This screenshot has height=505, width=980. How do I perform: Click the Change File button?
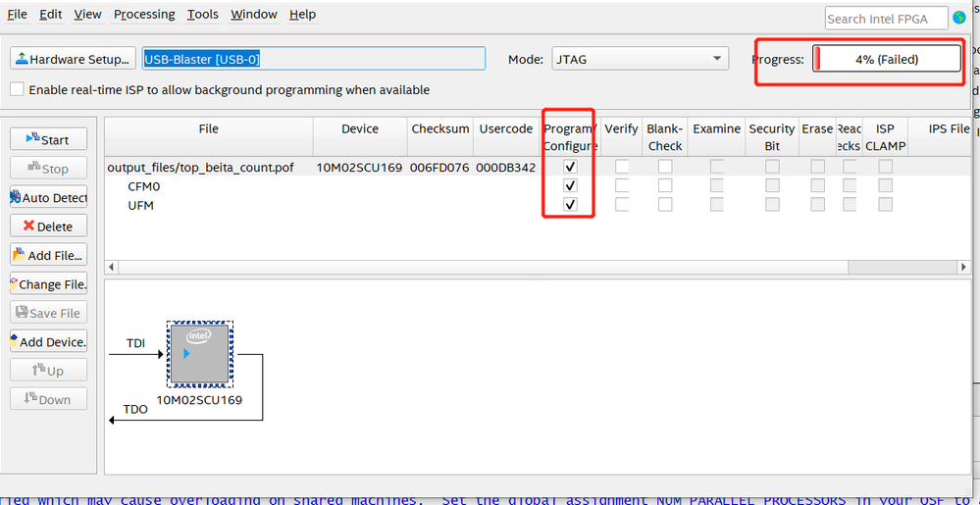coord(49,283)
